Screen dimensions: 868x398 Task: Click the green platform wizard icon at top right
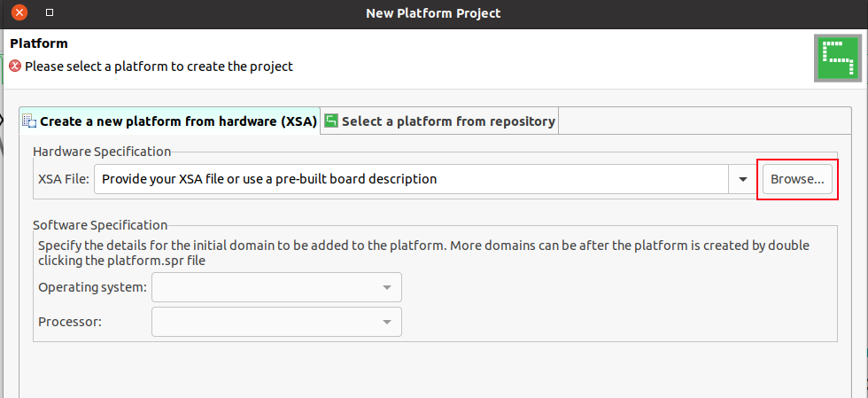(x=838, y=59)
